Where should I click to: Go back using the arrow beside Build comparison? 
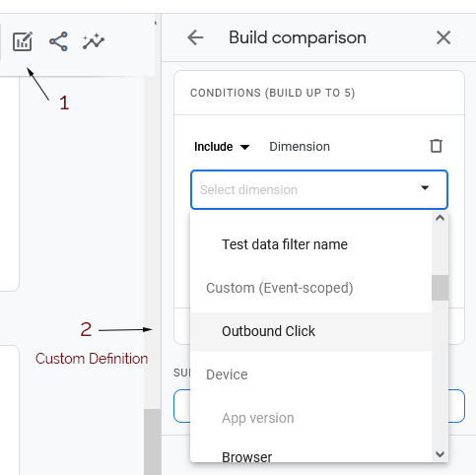click(195, 37)
